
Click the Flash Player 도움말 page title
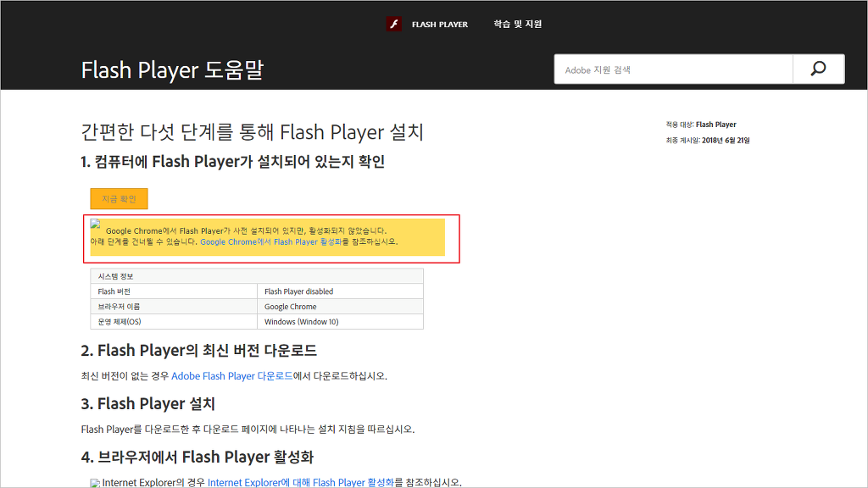172,70
